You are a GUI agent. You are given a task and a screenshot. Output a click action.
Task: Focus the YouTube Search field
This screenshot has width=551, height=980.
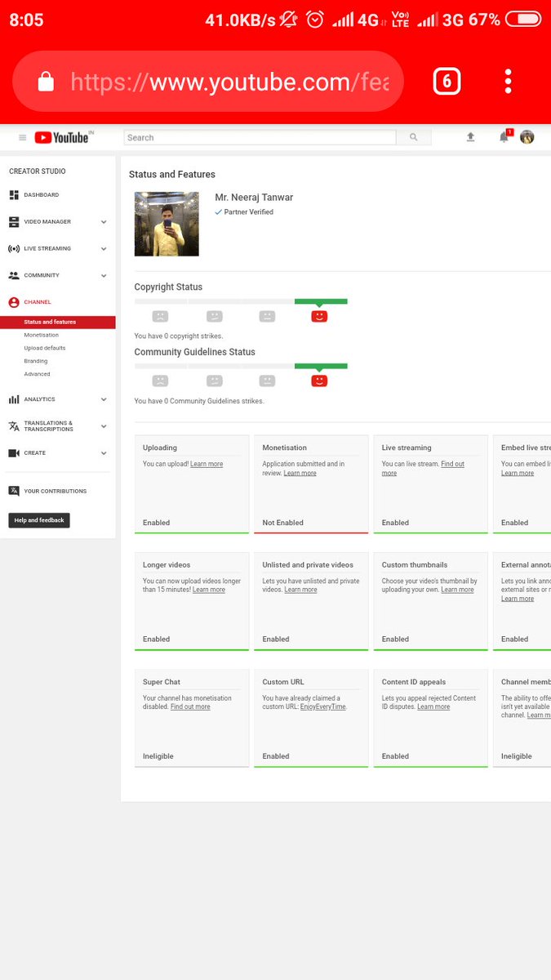[x=260, y=137]
